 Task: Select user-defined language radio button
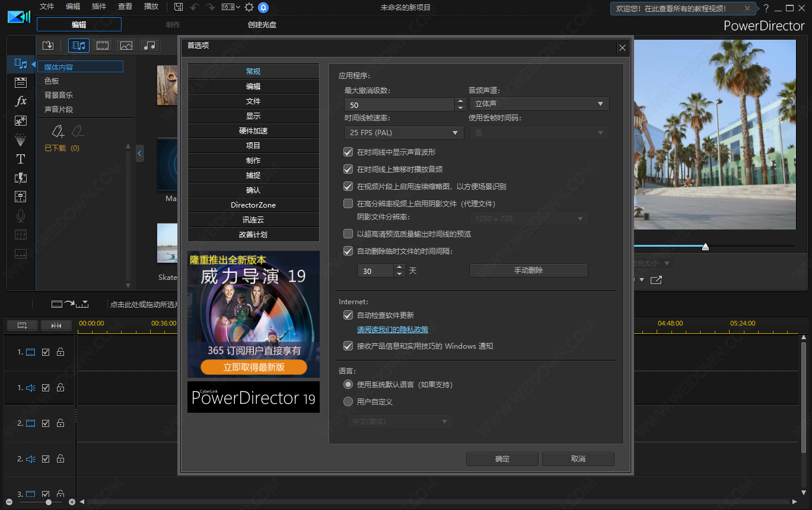348,401
